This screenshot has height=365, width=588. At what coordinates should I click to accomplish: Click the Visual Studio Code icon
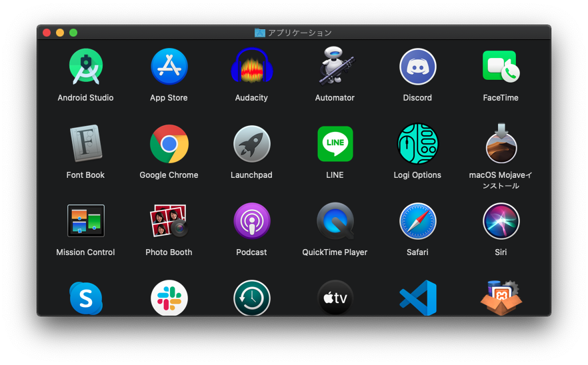418,298
